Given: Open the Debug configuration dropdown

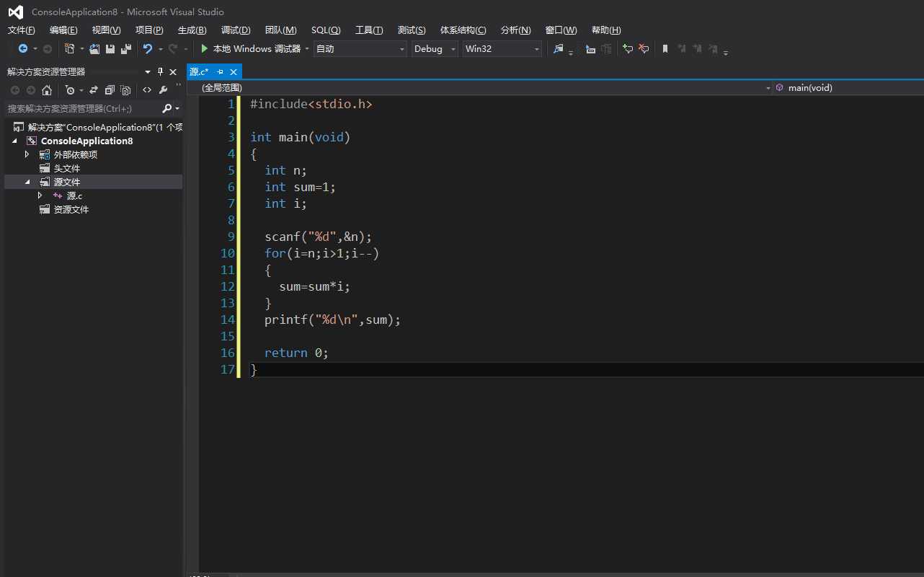Looking at the screenshot, I should point(435,49).
